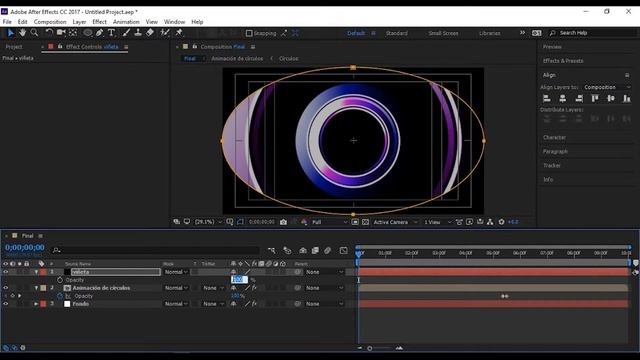Select the Clone Stamp tool
Screen dimensions: 640x360
[138, 33]
